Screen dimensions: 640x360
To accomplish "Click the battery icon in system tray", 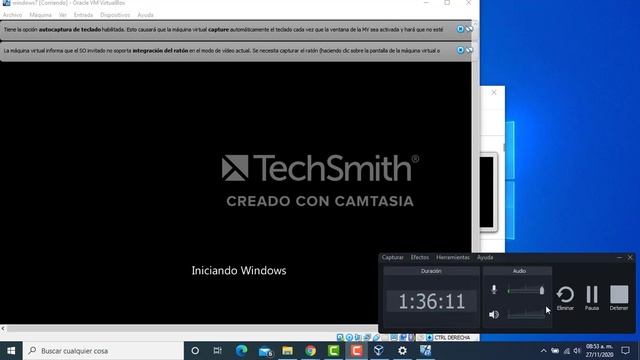I will tap(555, 351).
